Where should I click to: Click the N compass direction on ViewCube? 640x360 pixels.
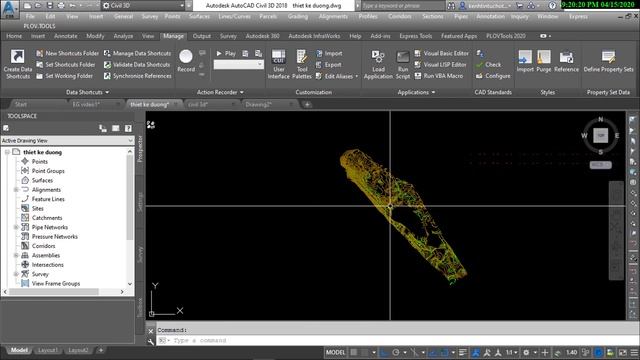pyautogui.click(x=600, y=120)
